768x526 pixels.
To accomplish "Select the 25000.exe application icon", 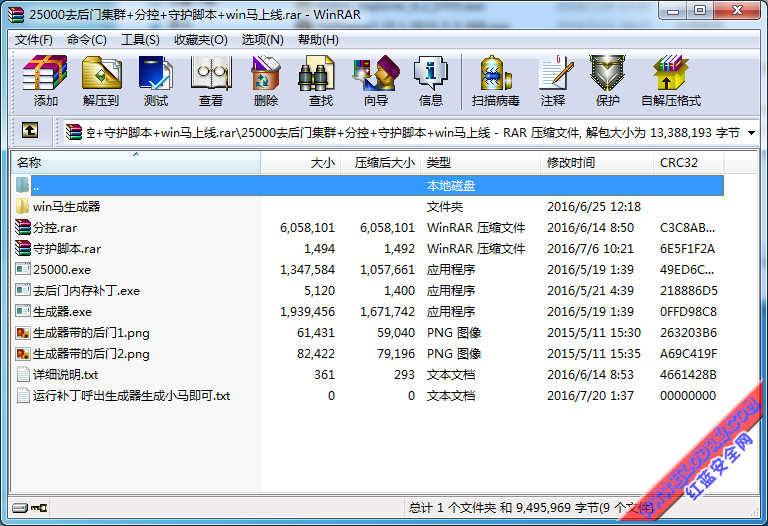I will (23, 269).
